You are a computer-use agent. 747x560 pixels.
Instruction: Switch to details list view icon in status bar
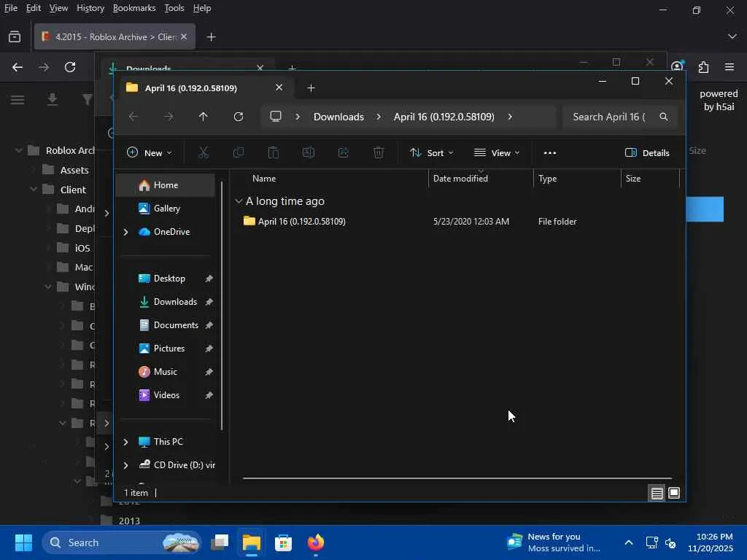(x=657, y=493)
